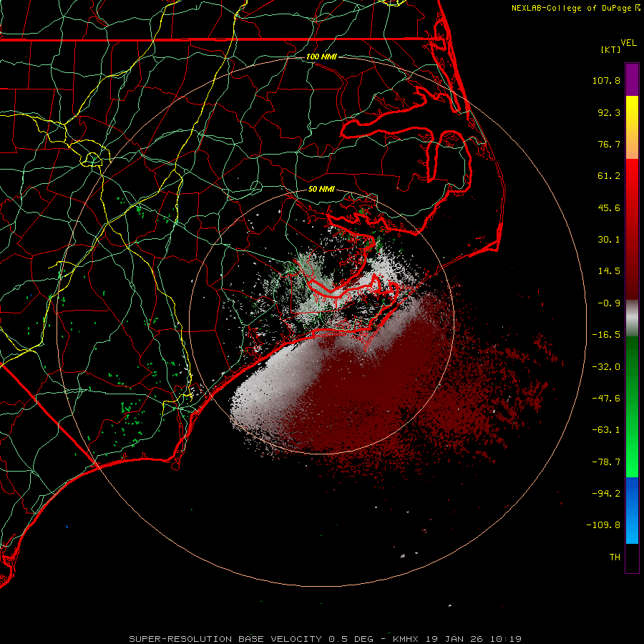This screenshot has width=644, height=644.
Task: Click the 107.8 velocity scale value
Action: pyautogui.click(x=606, y=80)
